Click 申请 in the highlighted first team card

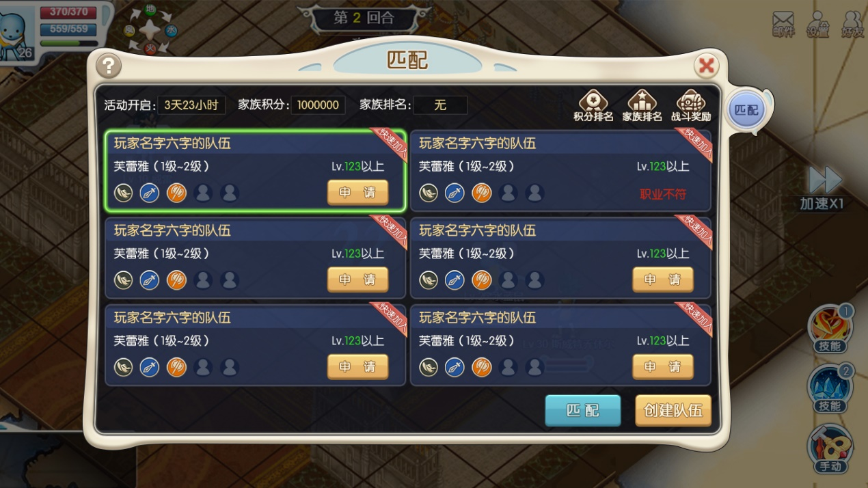click(x=358, y=193)
